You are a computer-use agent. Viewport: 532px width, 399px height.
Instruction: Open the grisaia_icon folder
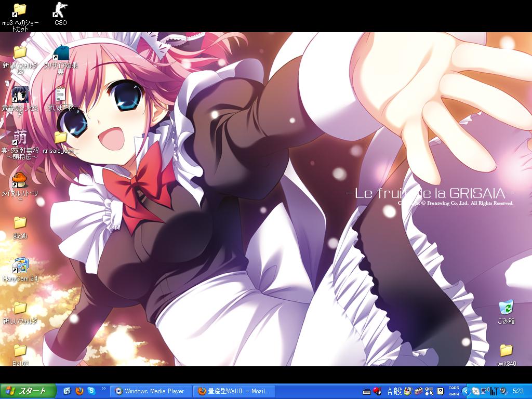60,138
